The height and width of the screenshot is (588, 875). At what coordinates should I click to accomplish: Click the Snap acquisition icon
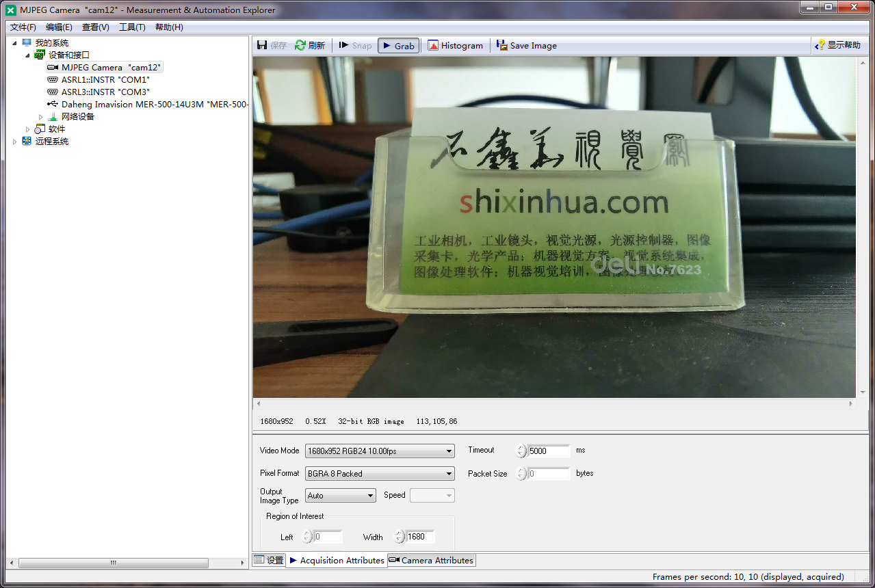click(344, 46)
